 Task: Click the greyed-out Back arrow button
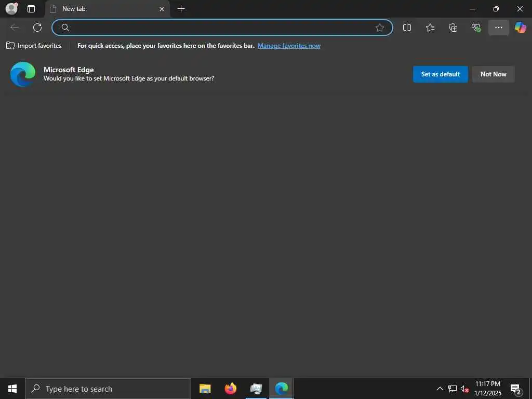pyautogui.click(x=15, y=28)
